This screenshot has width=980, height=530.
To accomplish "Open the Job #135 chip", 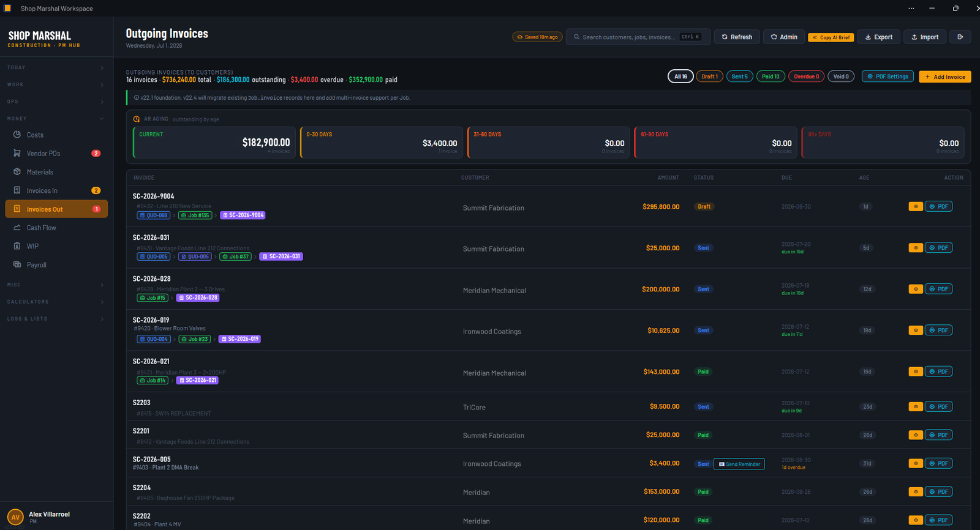I will point(195,215).
